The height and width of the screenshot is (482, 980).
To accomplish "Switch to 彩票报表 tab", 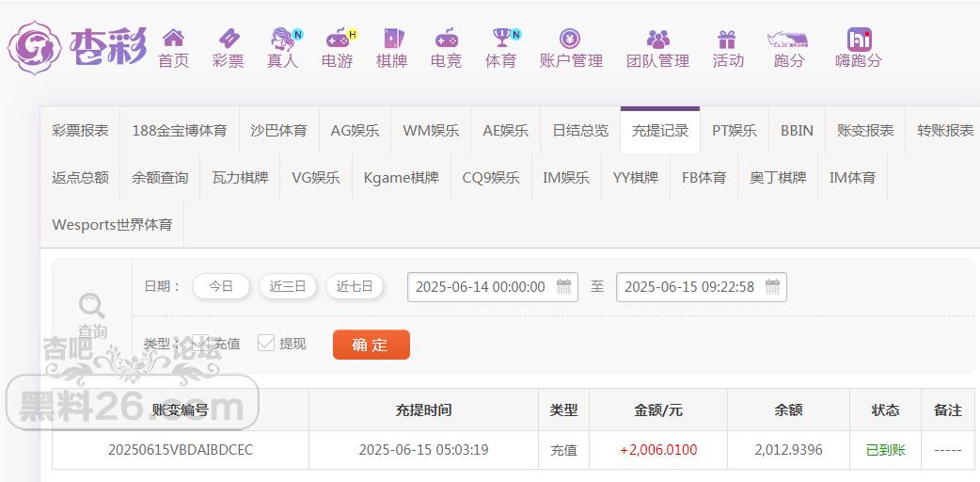I will coord(80,130).
